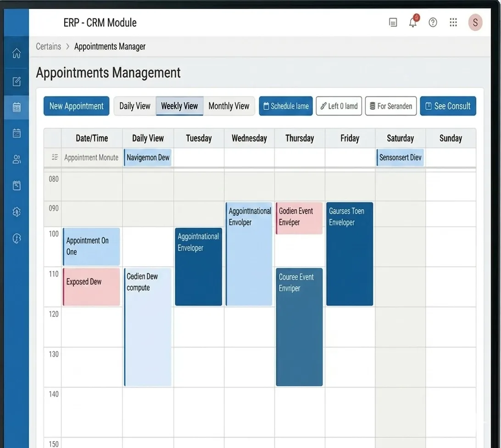The height and width of the screenshot is (448, 501).
Task: Open Godien Event Envéper appointment
Action: (299, 218)
